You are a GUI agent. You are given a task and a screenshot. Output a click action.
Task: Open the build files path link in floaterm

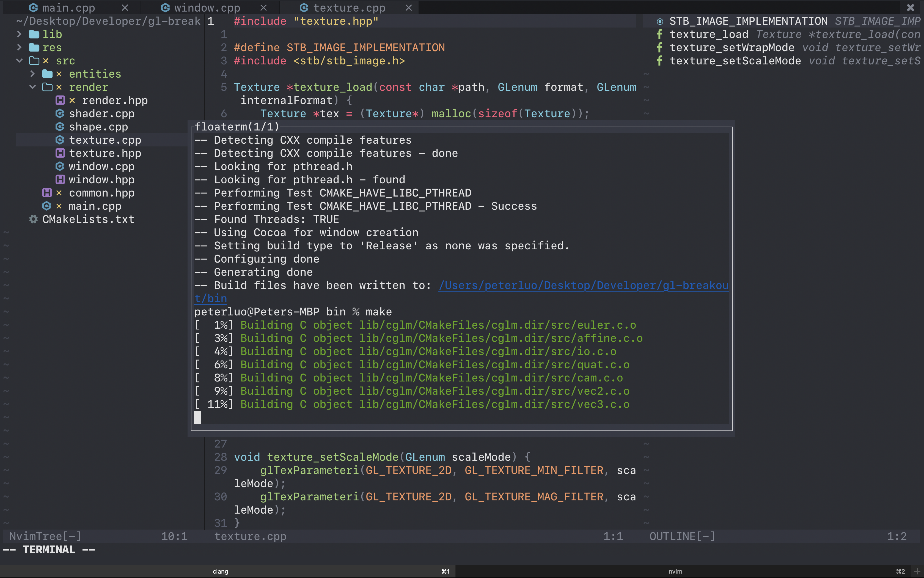click(x=584, y=286)
